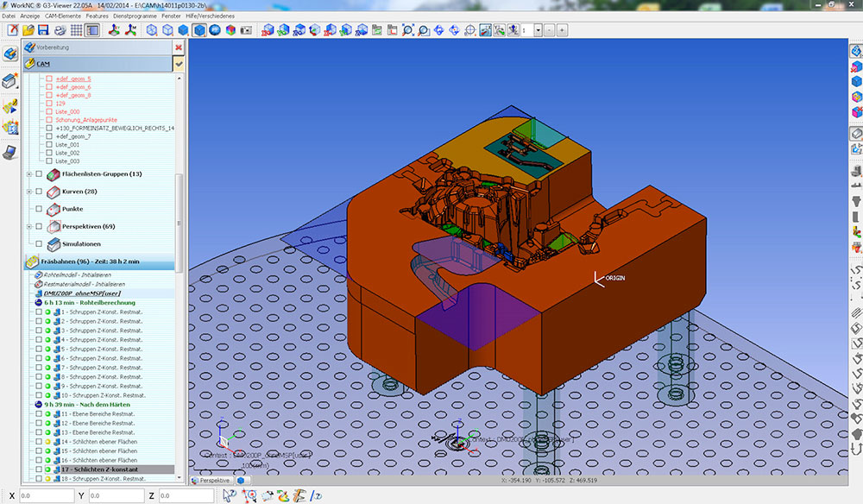The height and width of the screenshot is (504, 863).
Task: Collapse the 6 h 13 min Rohteilberechnung group
Action: click(x=39, y=303)
